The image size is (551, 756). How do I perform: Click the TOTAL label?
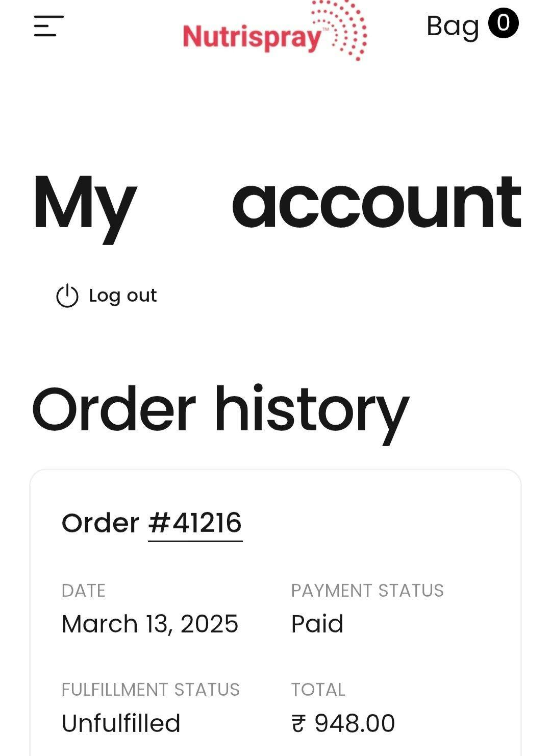tap(318, 690)
